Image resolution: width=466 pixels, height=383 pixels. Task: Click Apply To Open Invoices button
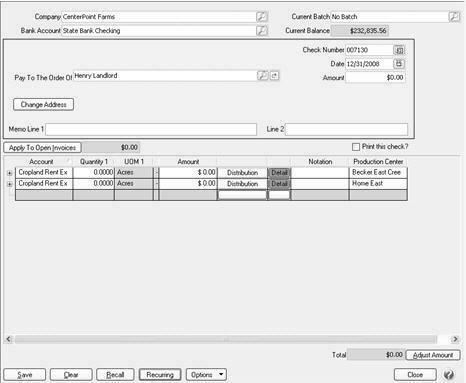[x=42, y=147]
